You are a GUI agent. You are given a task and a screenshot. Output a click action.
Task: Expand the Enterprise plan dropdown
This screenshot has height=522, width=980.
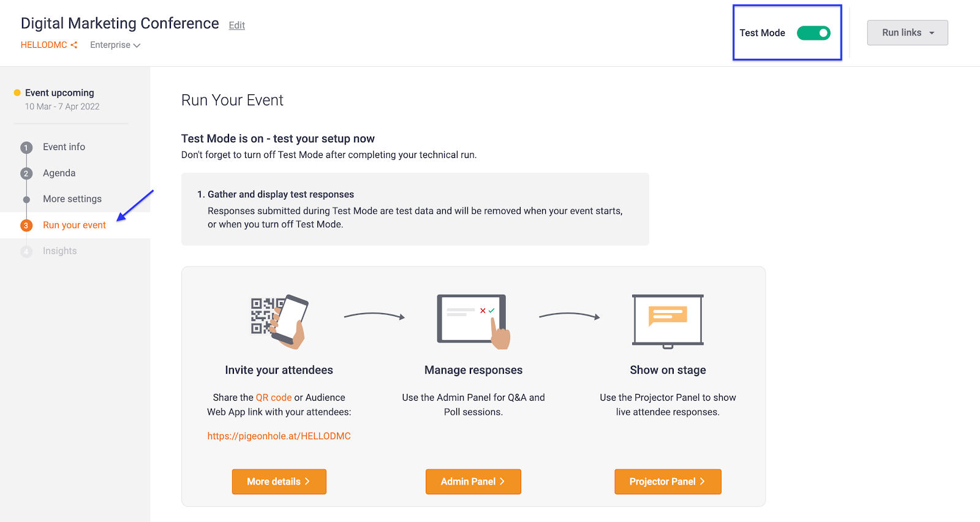point(115,45)
